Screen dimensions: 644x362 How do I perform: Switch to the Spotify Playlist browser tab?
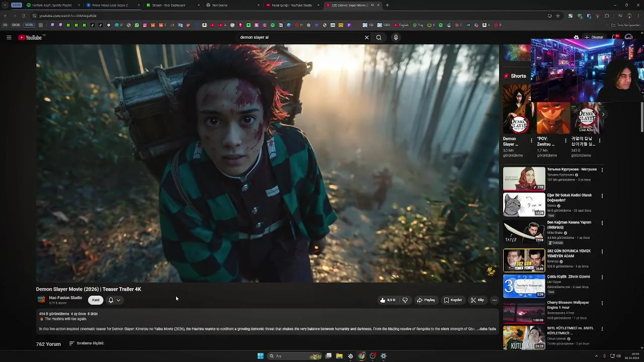(x=52, y=5)
